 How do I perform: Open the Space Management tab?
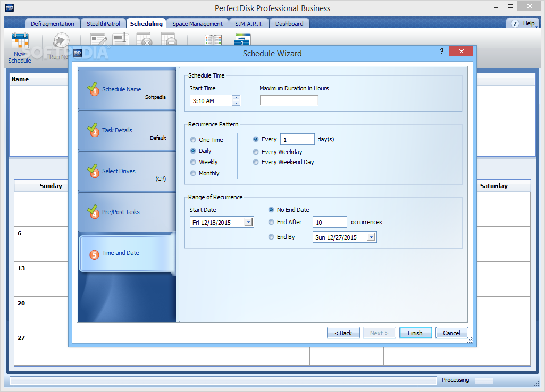point(197,23)
